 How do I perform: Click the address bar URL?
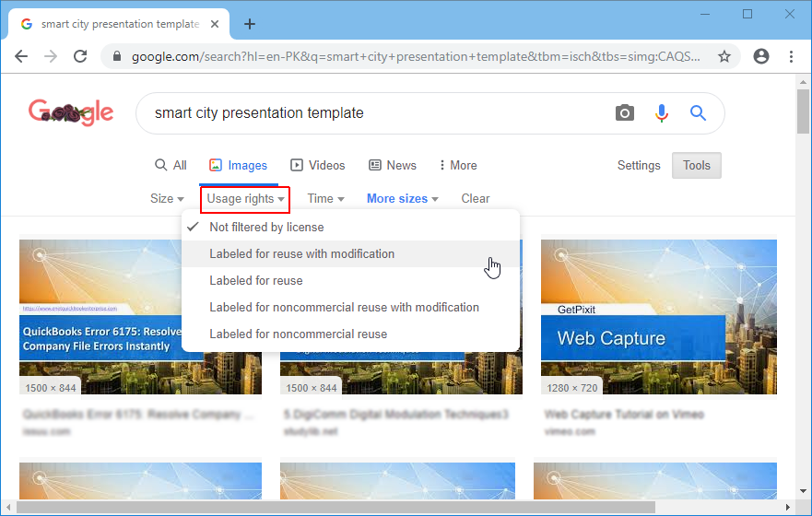click(x=416, y=56)
